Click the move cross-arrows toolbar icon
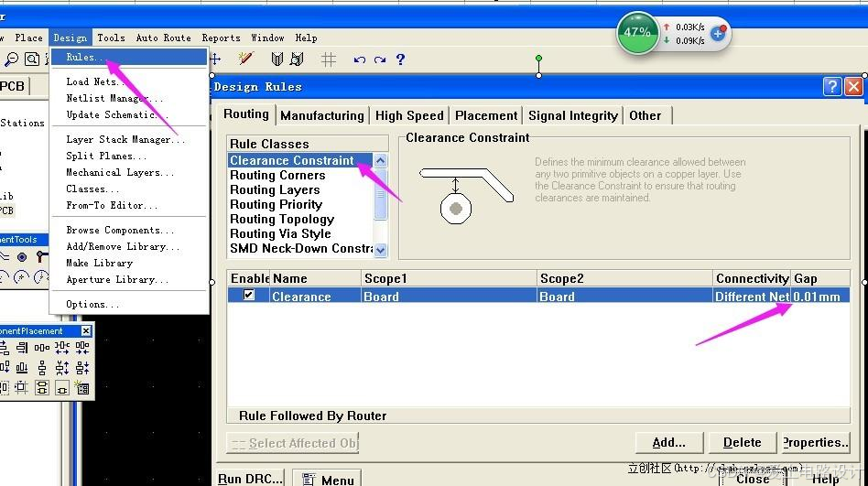This screenshot has height=486, width=868. tap(215, 59)
